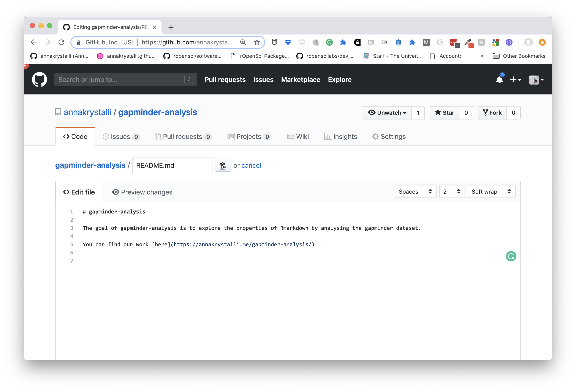
Task: Click the blue museum building extension icon
Action: 398,42
